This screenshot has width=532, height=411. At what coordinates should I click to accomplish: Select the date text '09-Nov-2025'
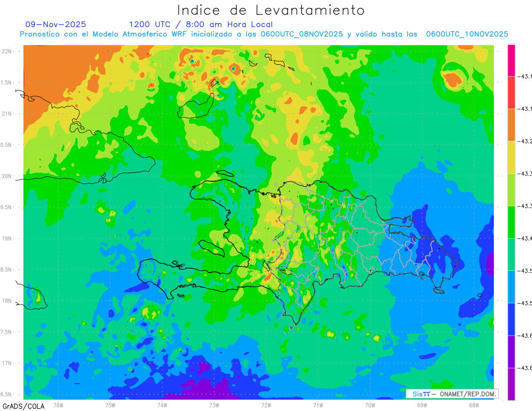coord(56,24)
